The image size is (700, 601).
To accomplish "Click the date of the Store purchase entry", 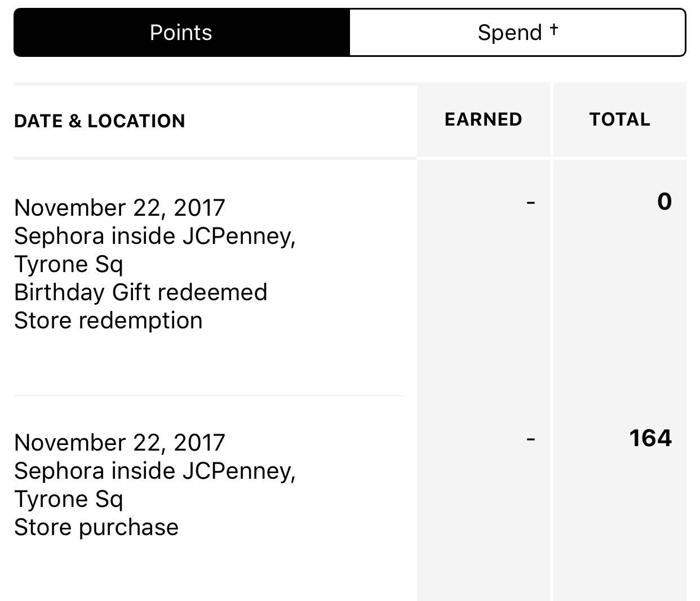I will pos(119,442).
